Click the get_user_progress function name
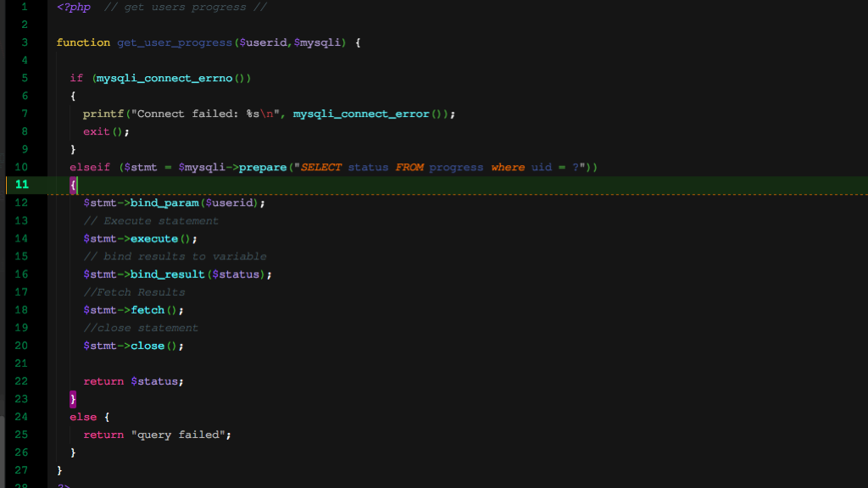Image resolution: width=868 pixels, height=488 pixels. tap(175, 42)
